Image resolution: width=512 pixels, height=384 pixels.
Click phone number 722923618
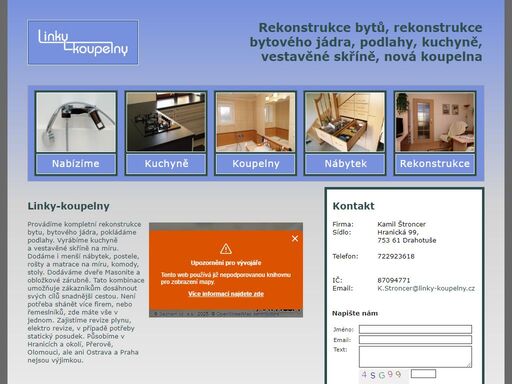tap(396, 256)
